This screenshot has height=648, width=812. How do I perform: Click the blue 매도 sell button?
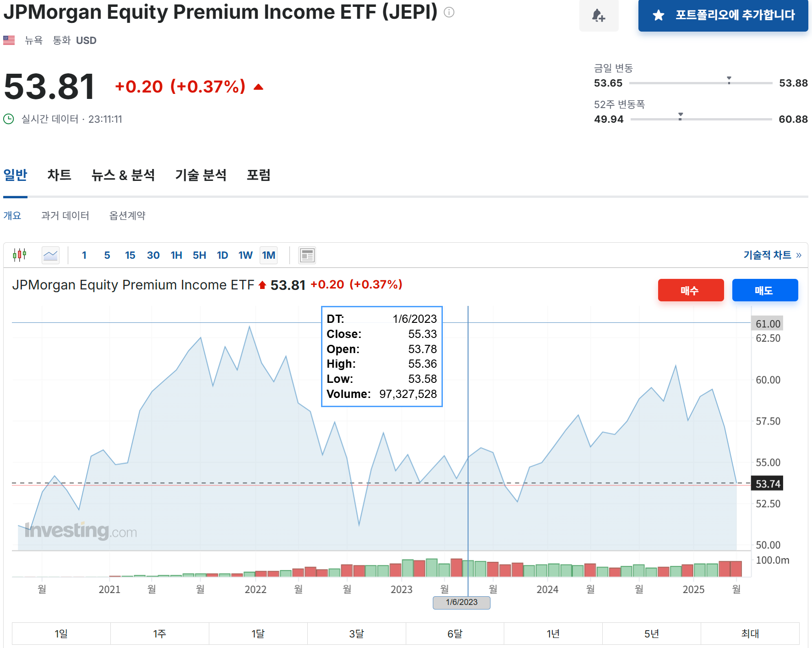tap(765, 290)
